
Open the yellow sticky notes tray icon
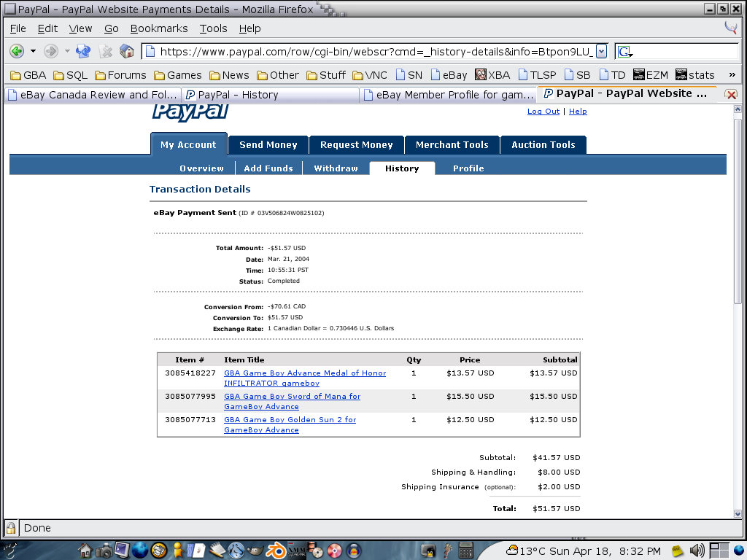[x=678, y=551]
